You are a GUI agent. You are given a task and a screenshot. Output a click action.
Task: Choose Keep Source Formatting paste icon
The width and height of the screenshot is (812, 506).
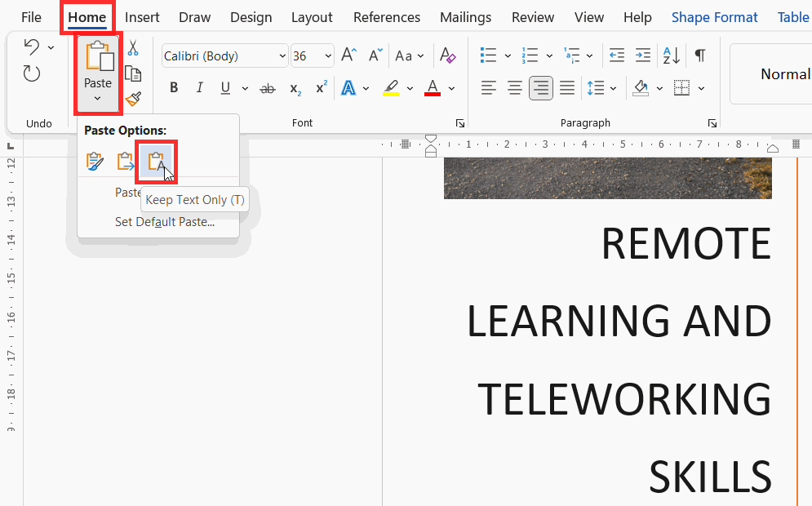pos(95,162)
